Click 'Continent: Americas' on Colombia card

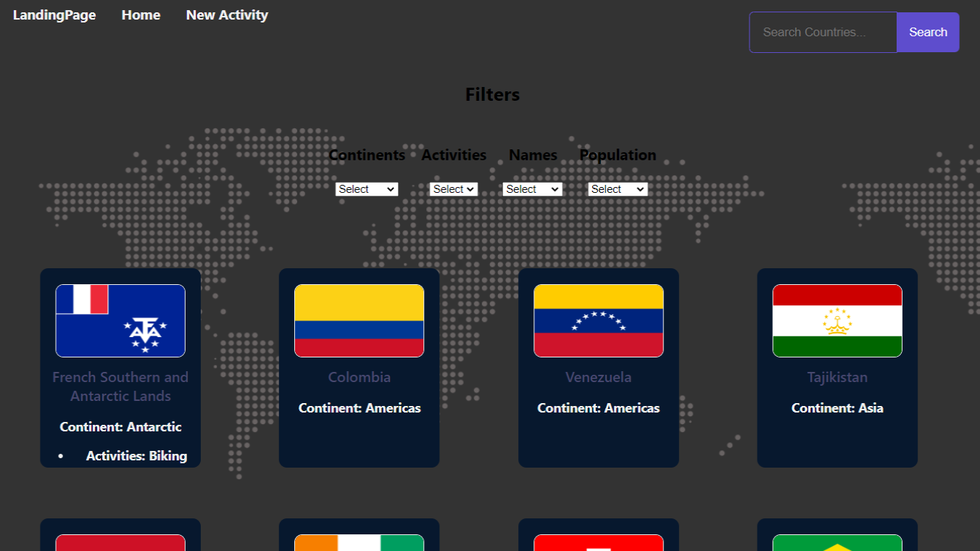click(360, 408)
